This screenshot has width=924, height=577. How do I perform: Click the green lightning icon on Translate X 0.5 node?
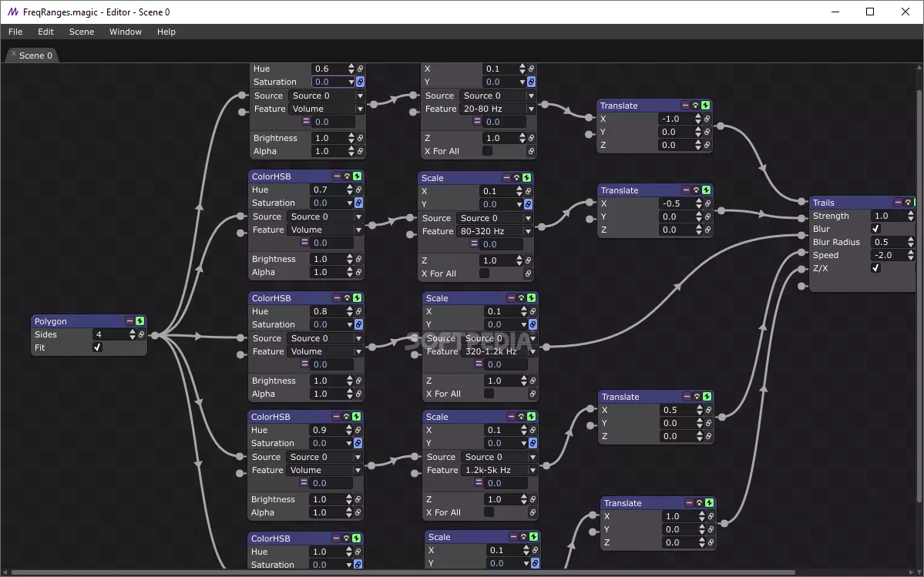point(707,397)
